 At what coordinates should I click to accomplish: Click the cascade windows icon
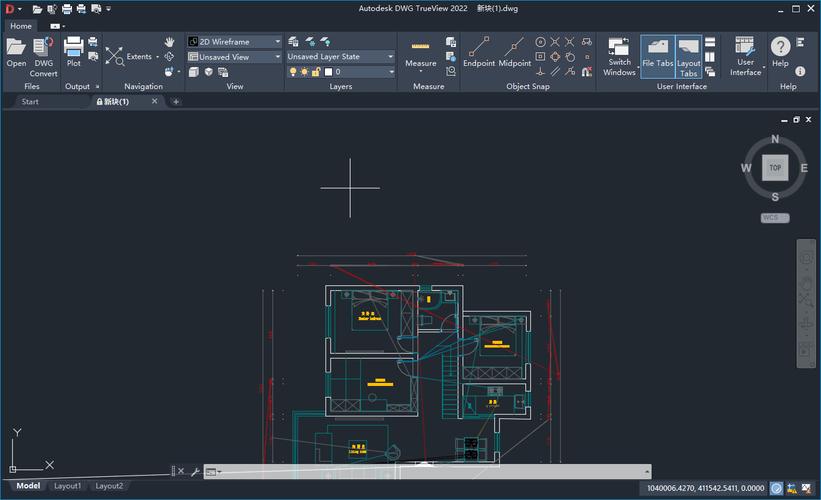[x=710, y=72]
